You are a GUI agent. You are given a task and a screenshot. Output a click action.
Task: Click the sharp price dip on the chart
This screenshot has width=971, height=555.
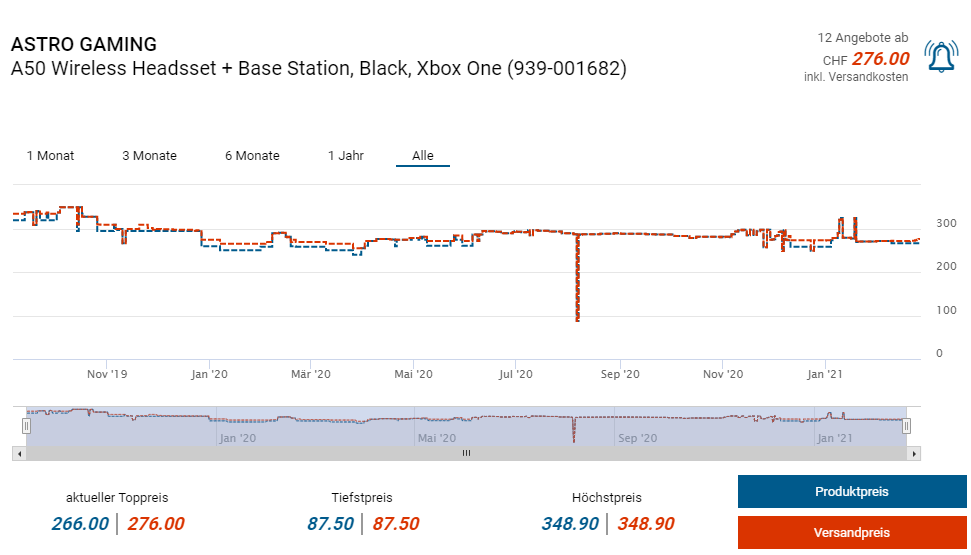pos(578,300)
